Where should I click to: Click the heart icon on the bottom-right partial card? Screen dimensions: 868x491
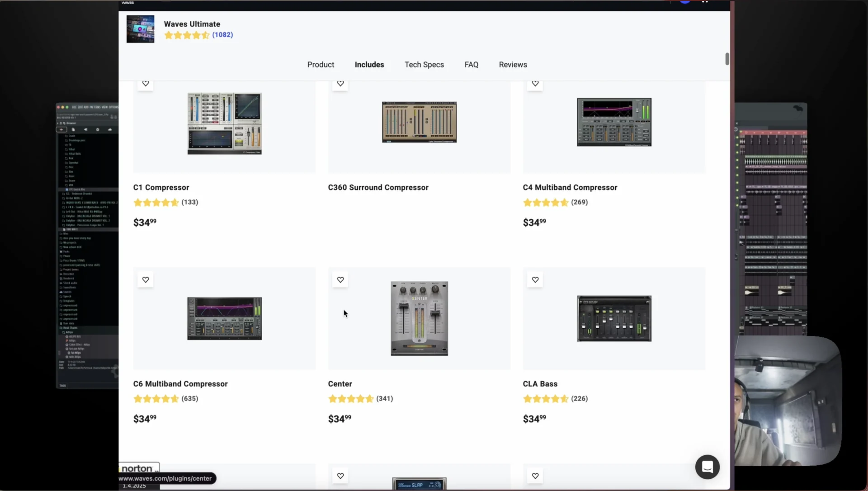coord(535,476)
